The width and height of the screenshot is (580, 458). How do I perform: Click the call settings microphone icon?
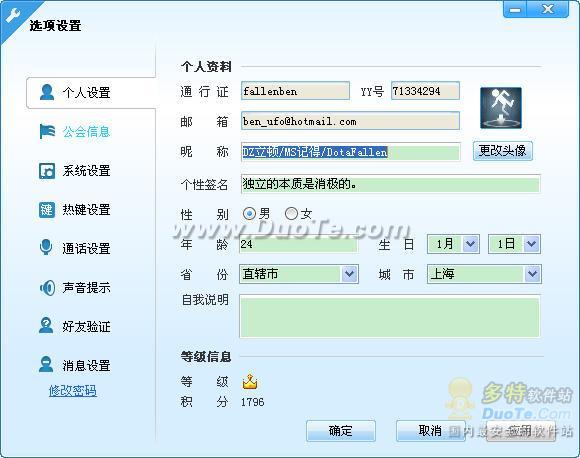[x=46, y=247]
